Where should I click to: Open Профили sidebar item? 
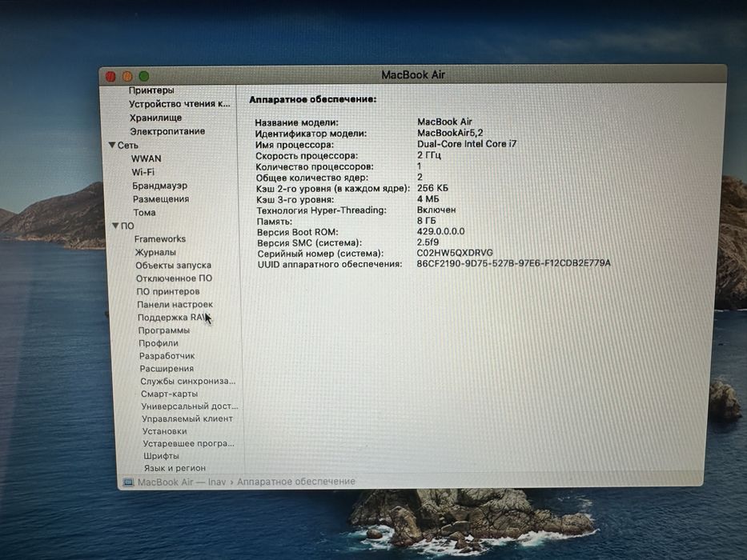159,343
